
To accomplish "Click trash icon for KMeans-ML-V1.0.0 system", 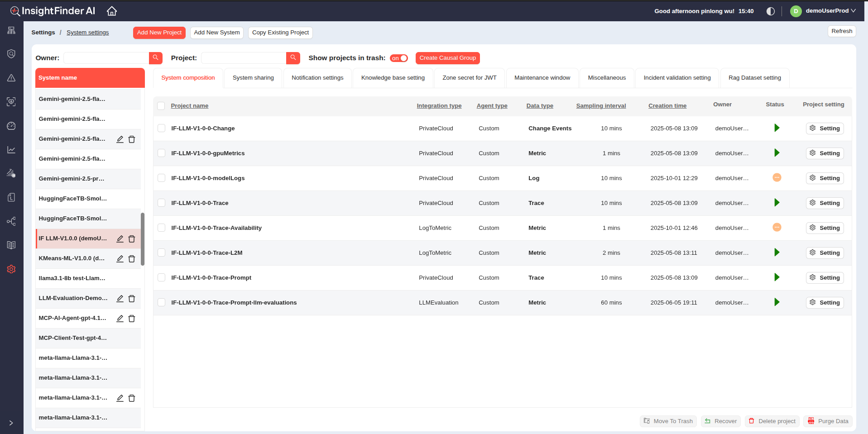I will 132,259.
